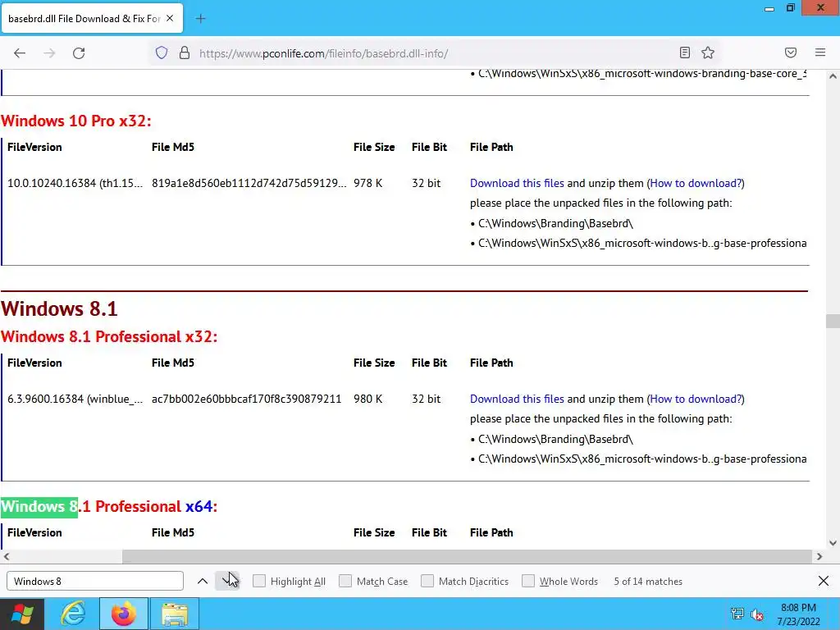Image resolution: width=840 pixels, height=630 pixels.
Task: Click the vertical scrollbar up arrow
Action: click(833, 76)
